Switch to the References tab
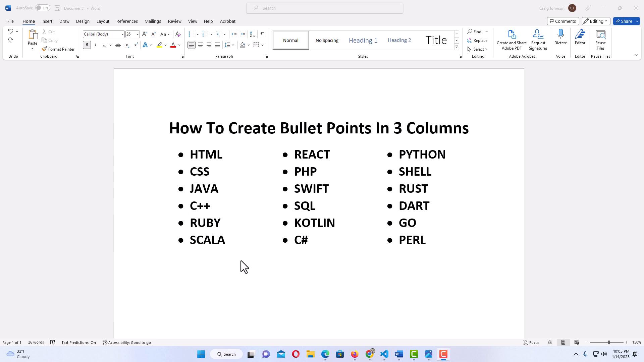This screenshot has height=362, width=644. click(127, 21)
